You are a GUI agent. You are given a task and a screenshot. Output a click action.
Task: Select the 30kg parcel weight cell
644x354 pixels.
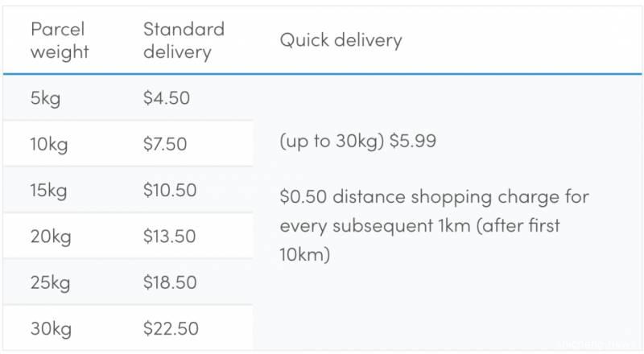tap(49, 328)
